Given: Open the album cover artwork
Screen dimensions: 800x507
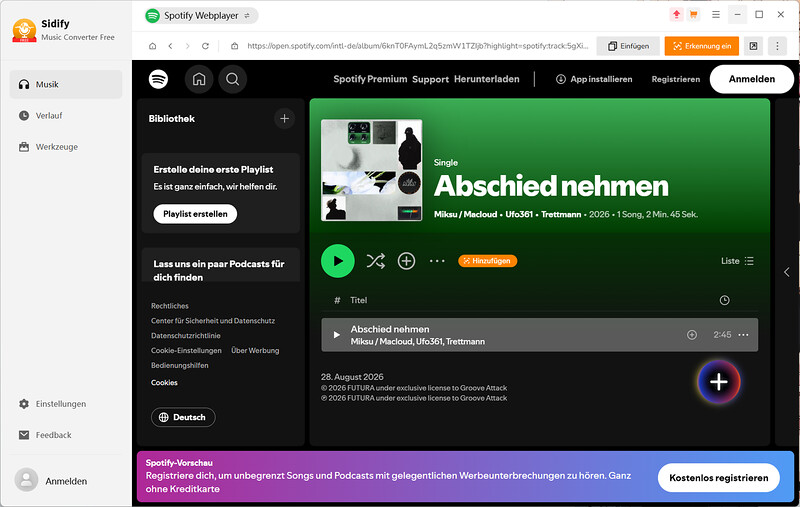Looking at the screenshot, I should [x=371, y=170].
